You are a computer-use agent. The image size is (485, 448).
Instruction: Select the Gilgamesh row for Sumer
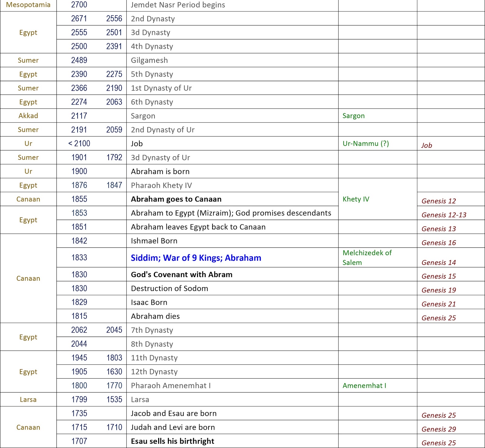click(x=149, y=60)
